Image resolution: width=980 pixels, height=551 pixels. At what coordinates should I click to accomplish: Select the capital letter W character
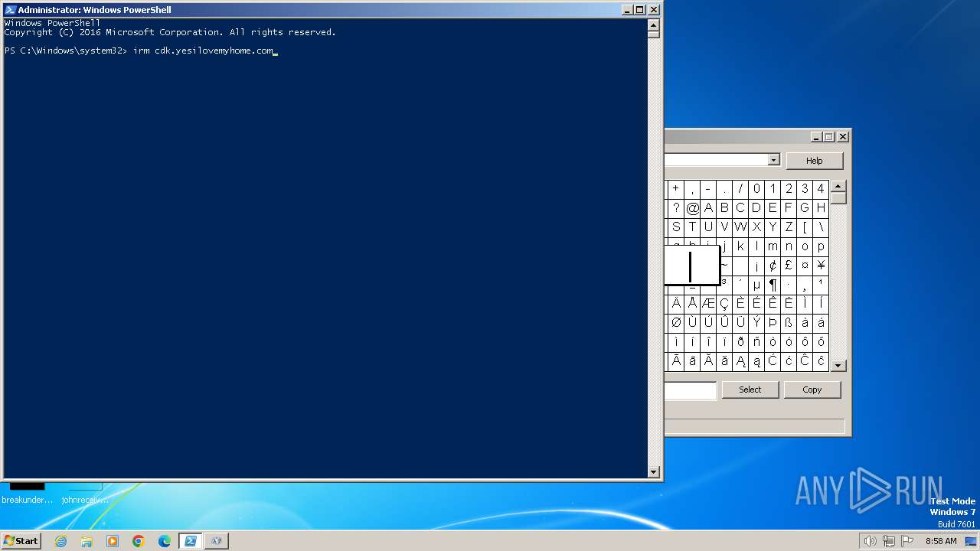(740, 227)
